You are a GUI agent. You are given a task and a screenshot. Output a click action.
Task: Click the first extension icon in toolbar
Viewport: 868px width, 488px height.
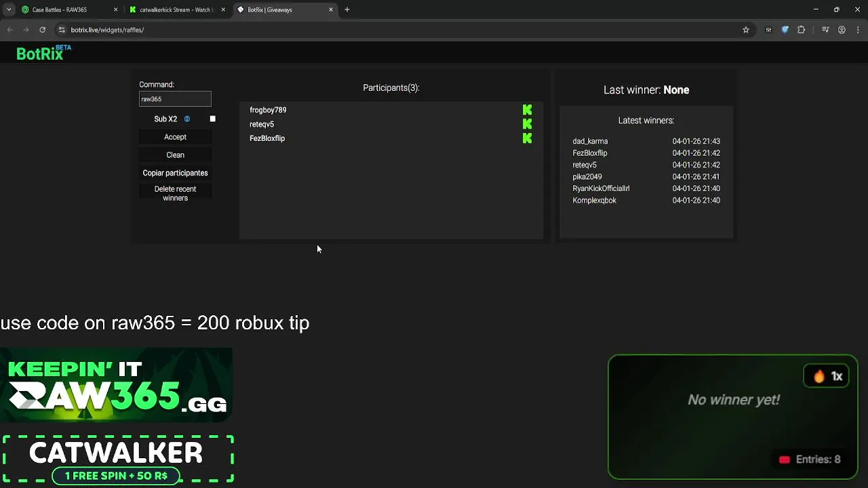768,30
